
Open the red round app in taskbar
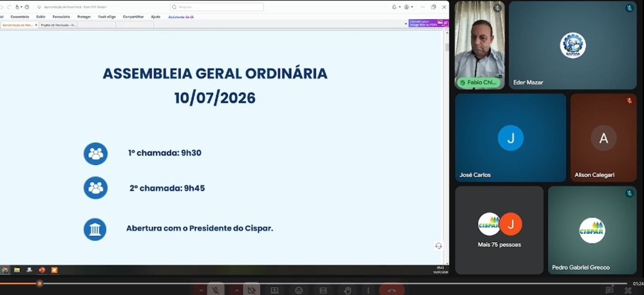point(42,270)
